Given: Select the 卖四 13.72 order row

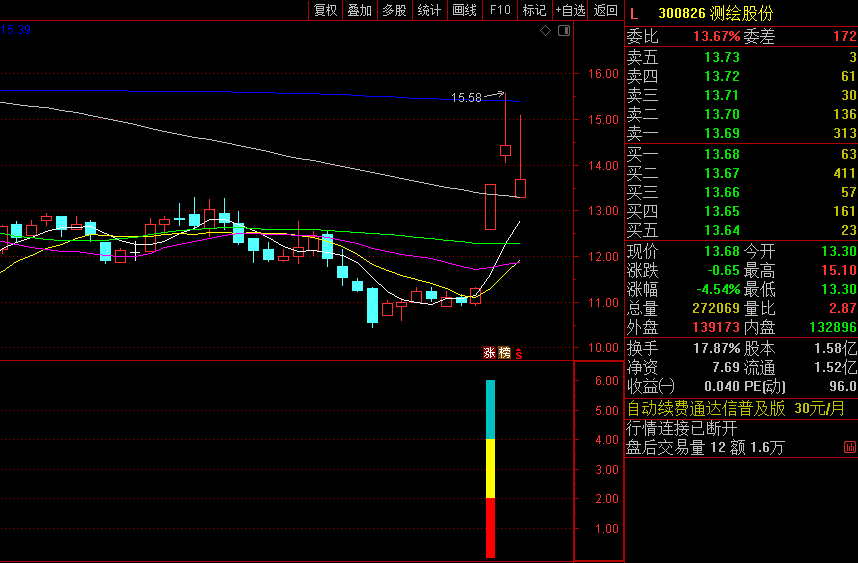Looking at the screenshot, I should [x=741, y=76].
